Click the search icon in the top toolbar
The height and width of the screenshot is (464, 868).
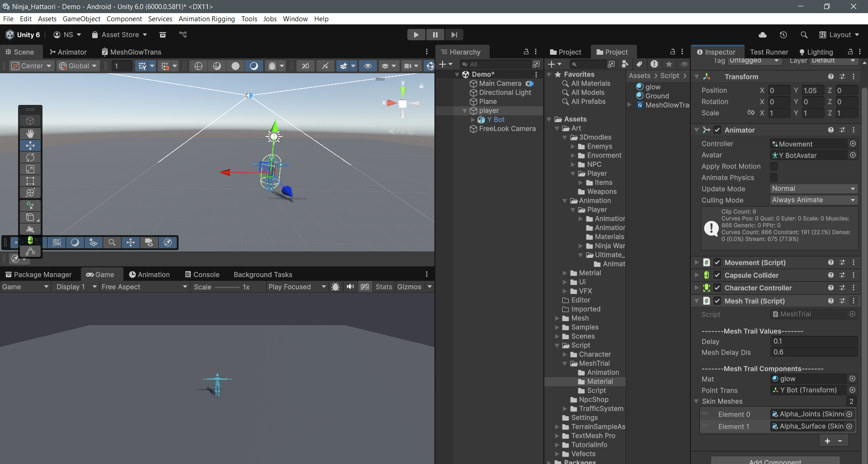[804, 35]
